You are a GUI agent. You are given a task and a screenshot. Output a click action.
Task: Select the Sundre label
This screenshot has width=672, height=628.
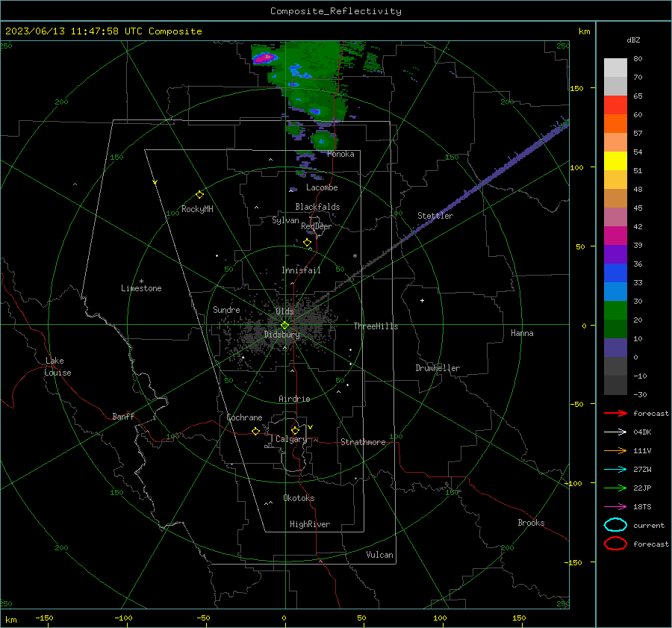[x=226, y=310]
